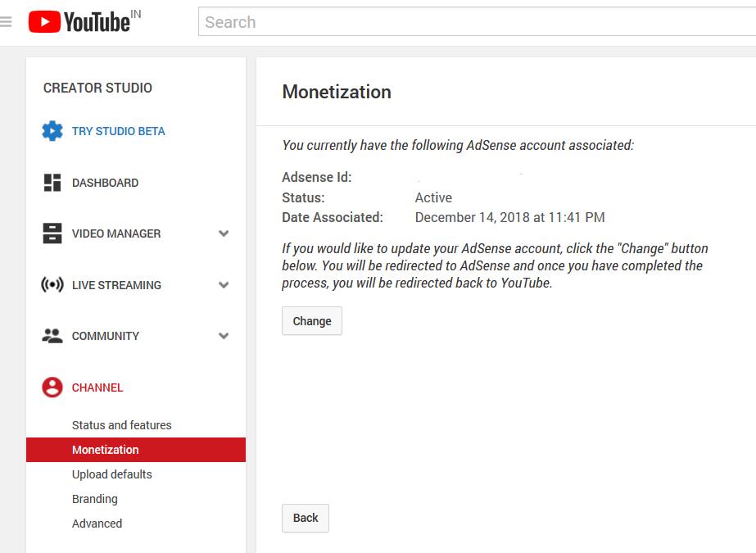Focus the YouTube Search field

[477, 21]
